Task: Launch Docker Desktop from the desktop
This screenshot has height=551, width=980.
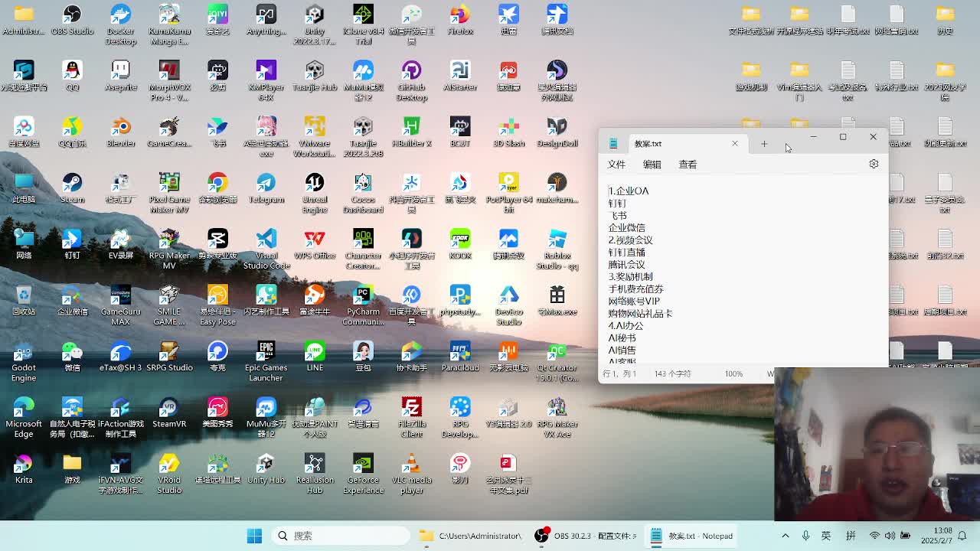Action: [x=120, y=24]
